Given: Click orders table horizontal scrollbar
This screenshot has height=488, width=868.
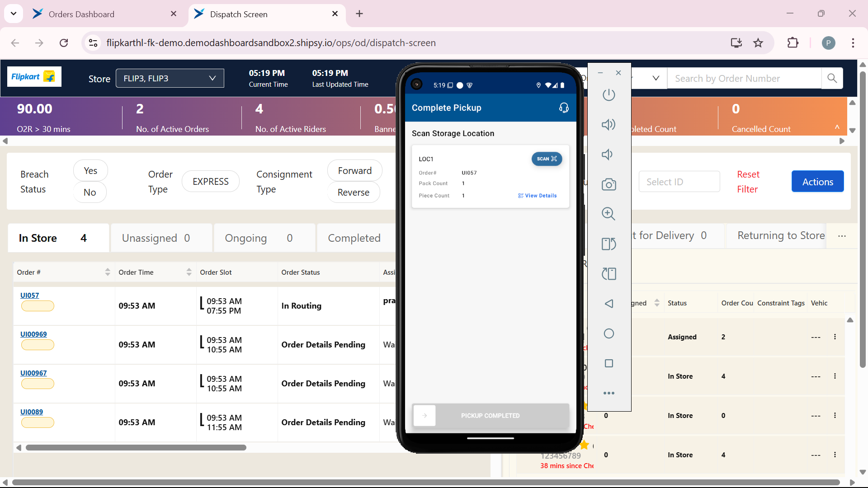Looking at the screenshot, I should pos(136,448).
